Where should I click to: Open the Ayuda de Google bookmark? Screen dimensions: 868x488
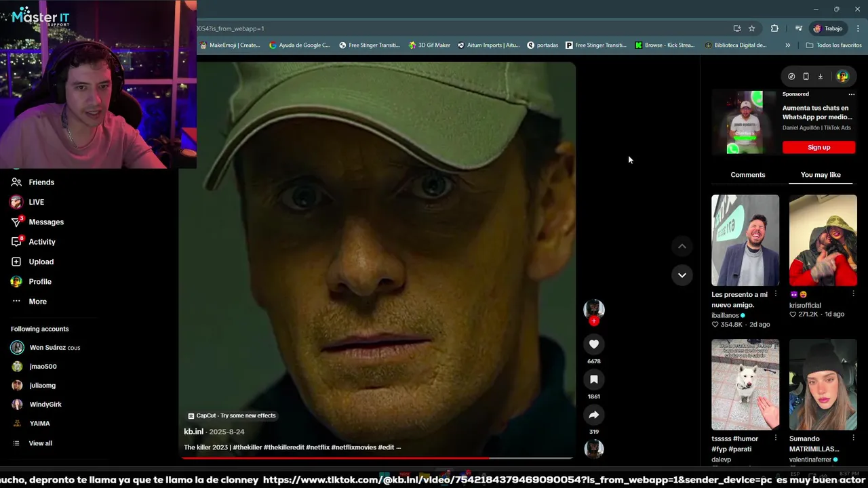tap(299, 45)
